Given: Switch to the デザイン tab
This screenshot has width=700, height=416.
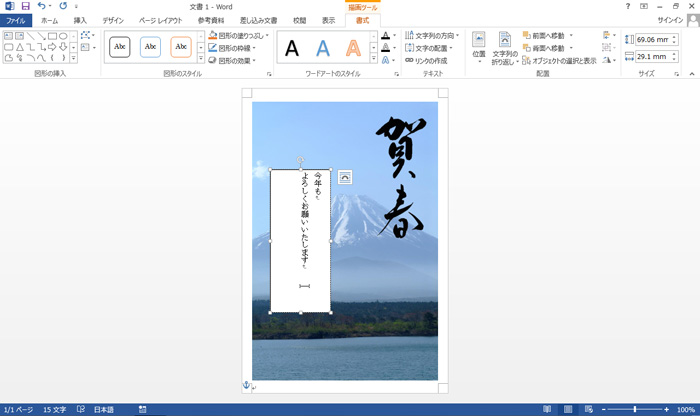Looking at the screenshot, I should [x=113, y=21].
